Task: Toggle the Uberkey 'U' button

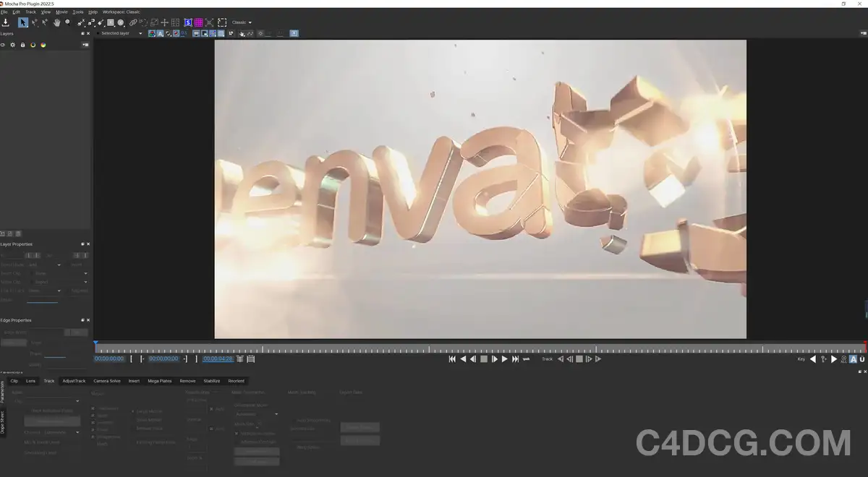Action: (862, 358)
